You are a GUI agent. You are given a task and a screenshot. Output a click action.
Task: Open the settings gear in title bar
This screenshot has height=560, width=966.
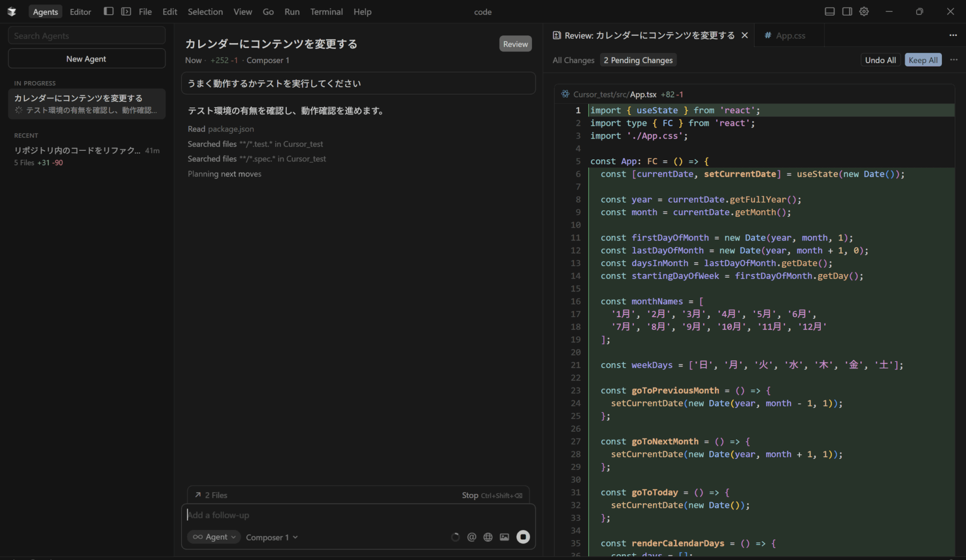tap(864, 11)
